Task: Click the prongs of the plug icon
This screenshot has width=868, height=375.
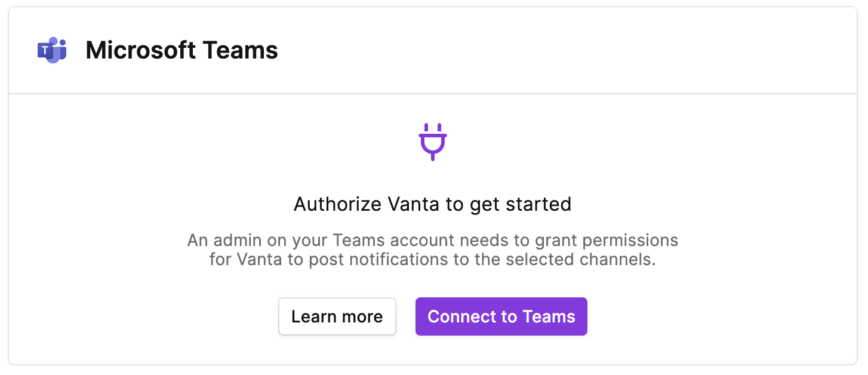Action: click(433, 128)
